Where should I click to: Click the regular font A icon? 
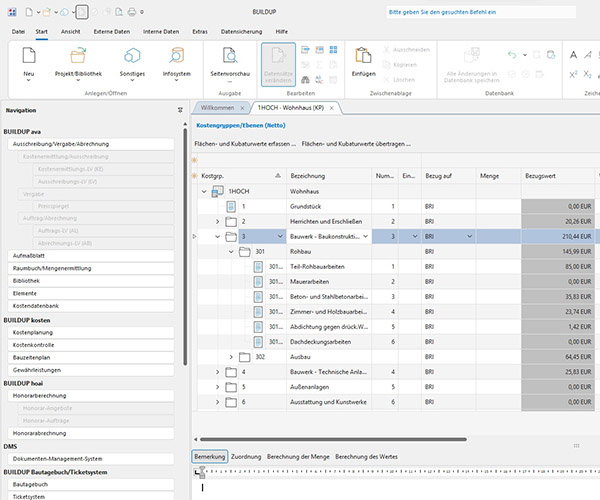click(573, 55)
